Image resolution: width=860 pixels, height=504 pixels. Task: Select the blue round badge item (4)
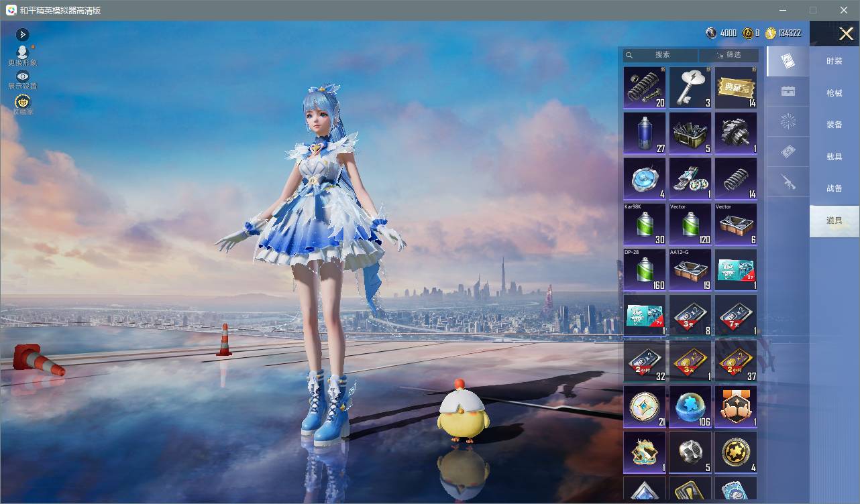pyautogui.click(x=645, y=178)
